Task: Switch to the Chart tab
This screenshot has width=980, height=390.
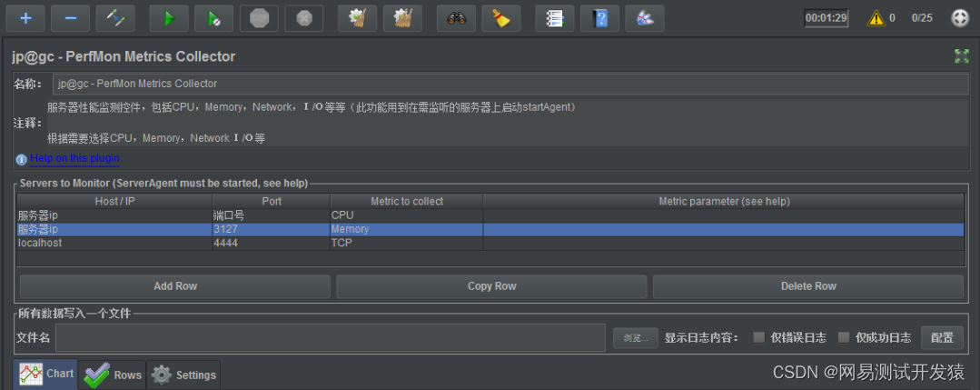Action: pos(45,375)
